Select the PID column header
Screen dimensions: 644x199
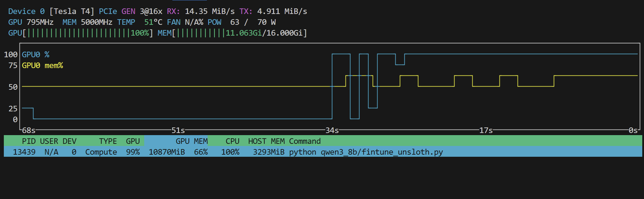point(29,141)
